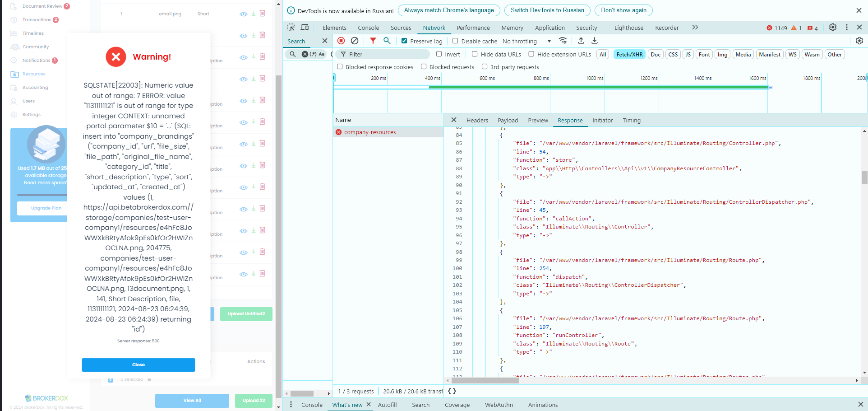Viewport: 868px width, 411px height.
Task: Click the Upgrade Plan button
Action: 46,208
